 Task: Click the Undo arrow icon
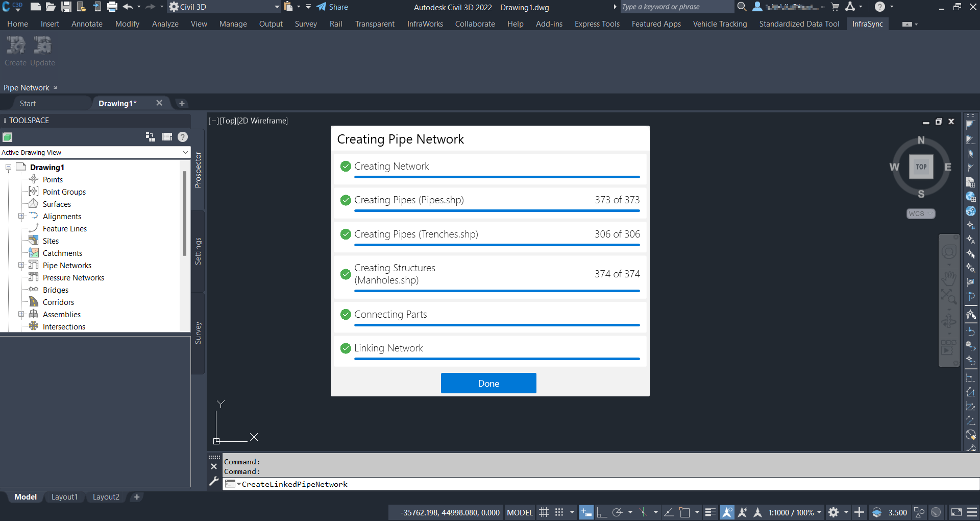(128, 7)
